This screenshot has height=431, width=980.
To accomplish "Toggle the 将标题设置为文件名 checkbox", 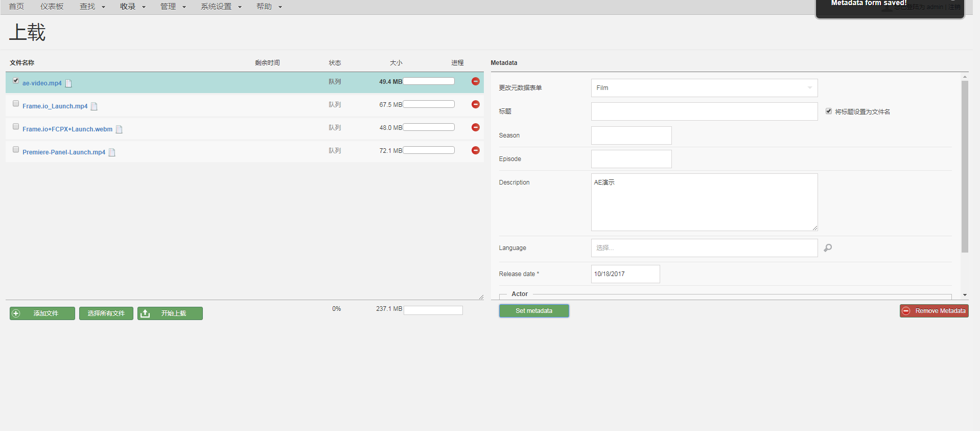I will [x=829, y=111].
